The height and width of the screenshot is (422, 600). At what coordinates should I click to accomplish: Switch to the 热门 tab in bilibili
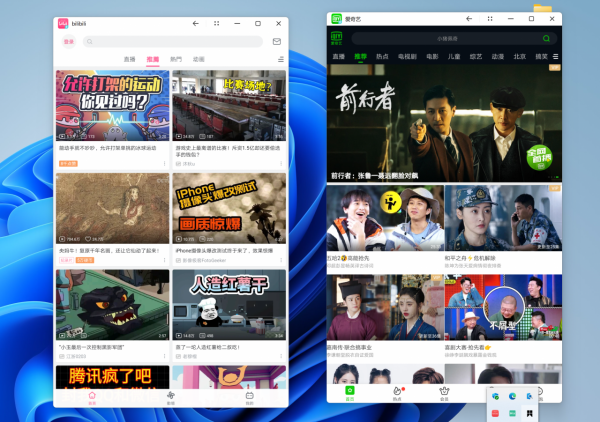176,60
